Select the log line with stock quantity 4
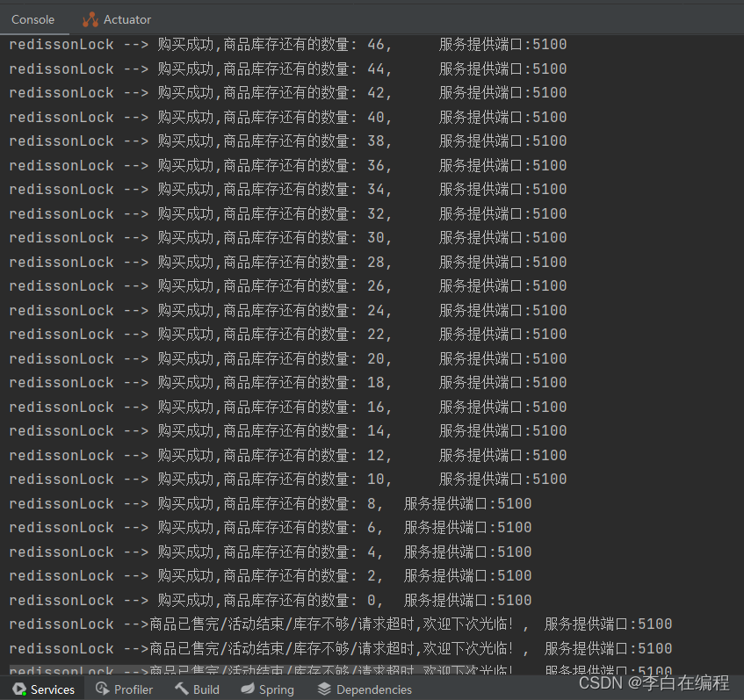The width and height of the screenshot is (744, 700). (271, 552)
